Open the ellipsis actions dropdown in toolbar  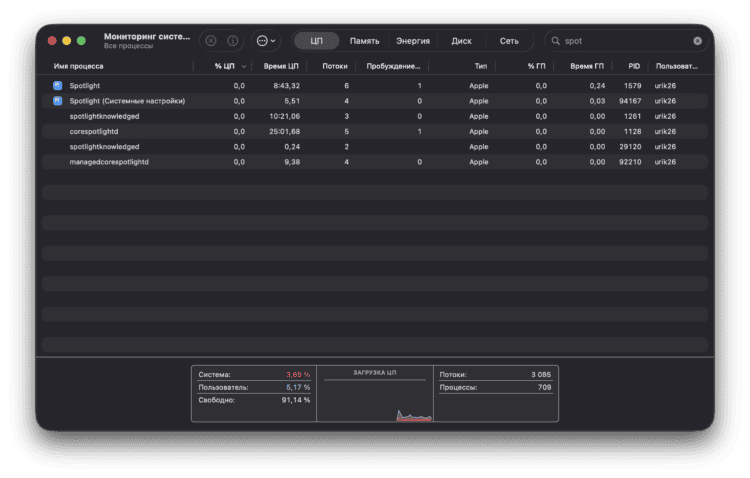click(x=266, y=41)
